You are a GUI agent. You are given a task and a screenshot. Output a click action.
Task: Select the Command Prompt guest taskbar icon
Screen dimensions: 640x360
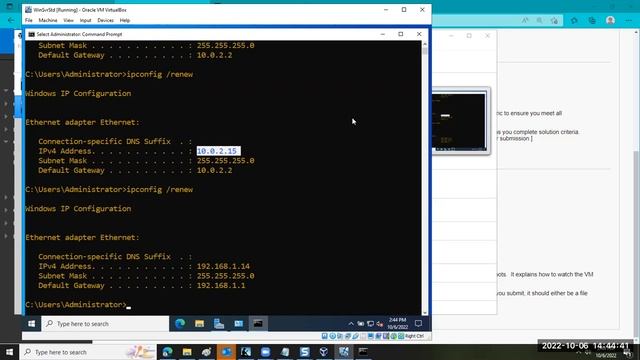coord(258,324)
